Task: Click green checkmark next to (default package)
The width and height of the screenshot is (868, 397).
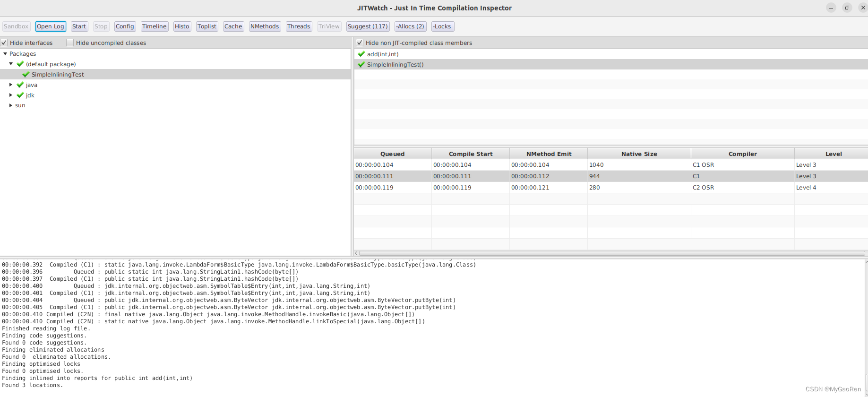Action: (20, 64)
